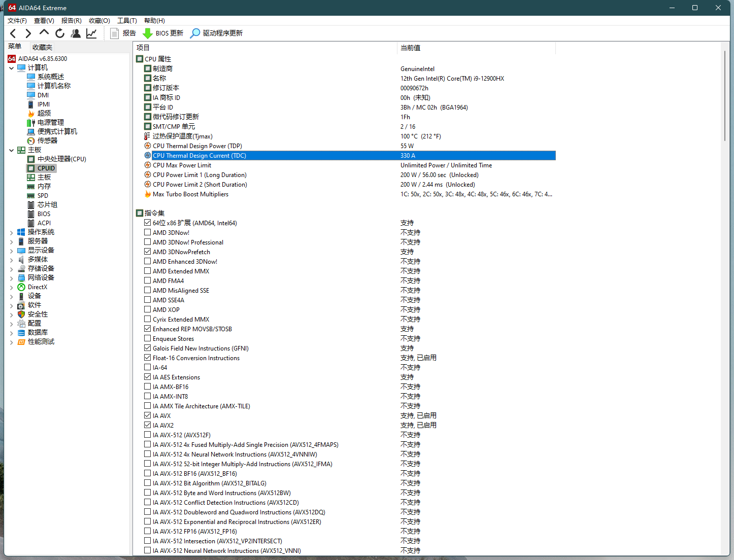This screenshot has height=560, width=734.
Task: Toggle the IA AVX2 checkbox
Action: 148,425
